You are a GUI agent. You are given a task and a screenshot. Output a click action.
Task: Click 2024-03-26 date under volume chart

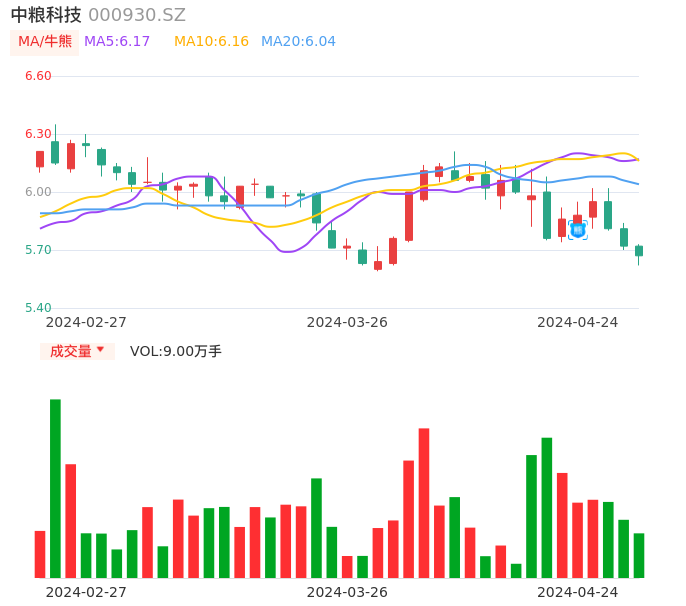tap(347, 592)
